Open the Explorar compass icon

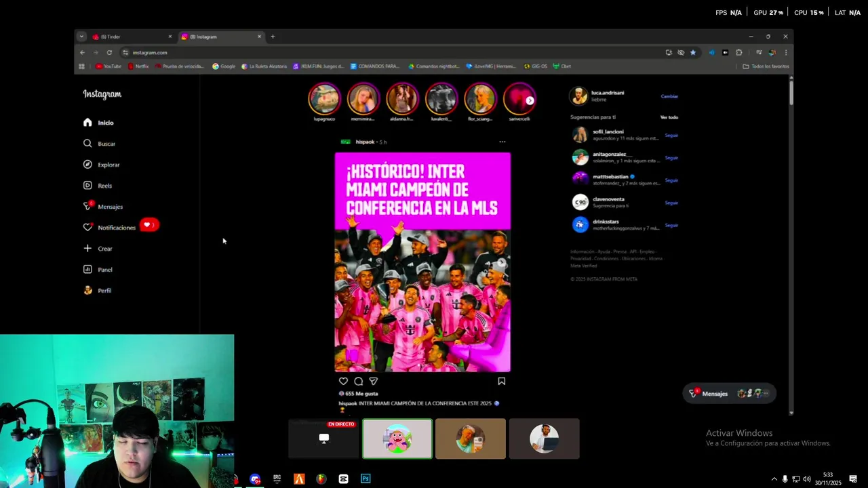87,165
